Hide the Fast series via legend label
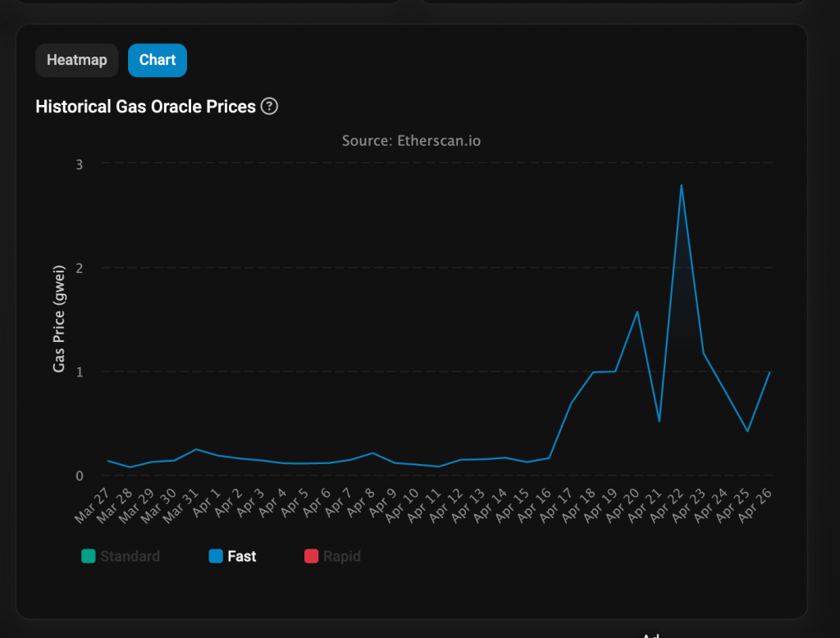 click(x=241, y=557)
